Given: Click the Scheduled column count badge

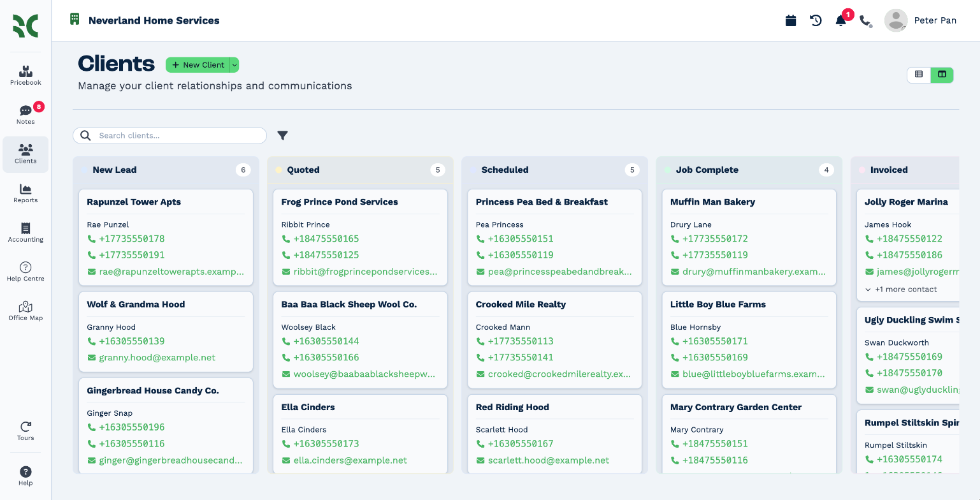Looking at the screenshot, I should (631, 170).
